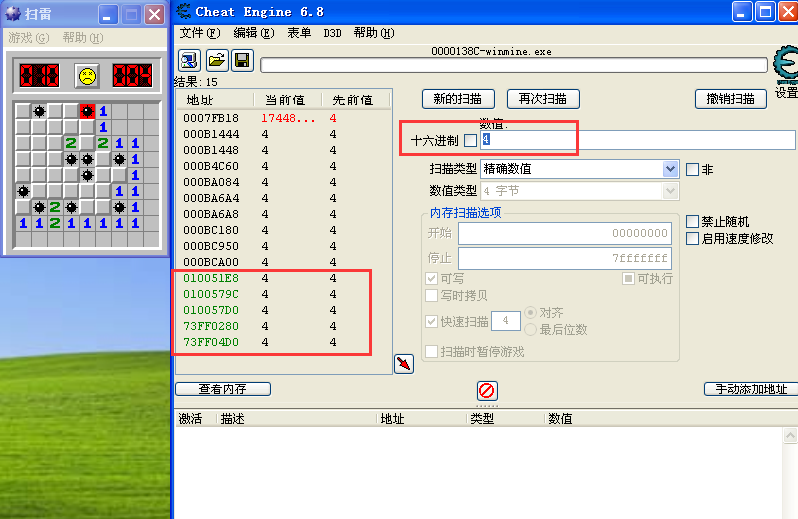Viewport: 798px width, 519px height.
Task: Click the 激活 column header in address table
Action: click(x=190, y=419)
